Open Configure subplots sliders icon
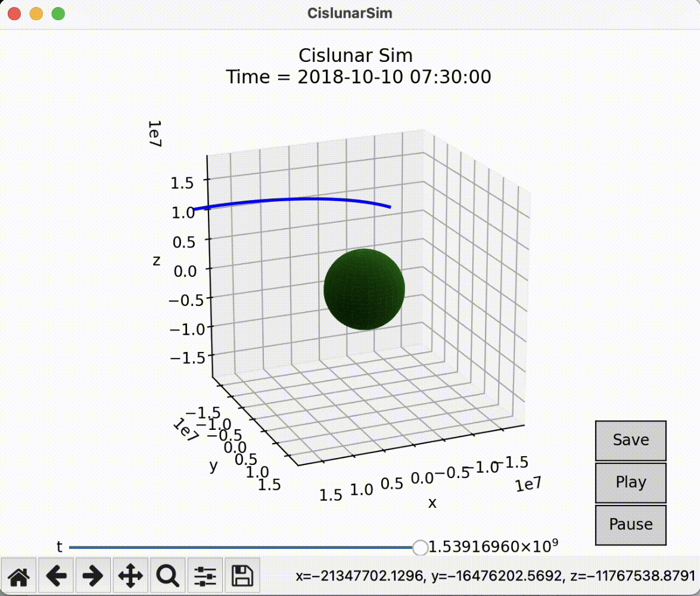Screen dimensions: 700x596 [205, 576]
